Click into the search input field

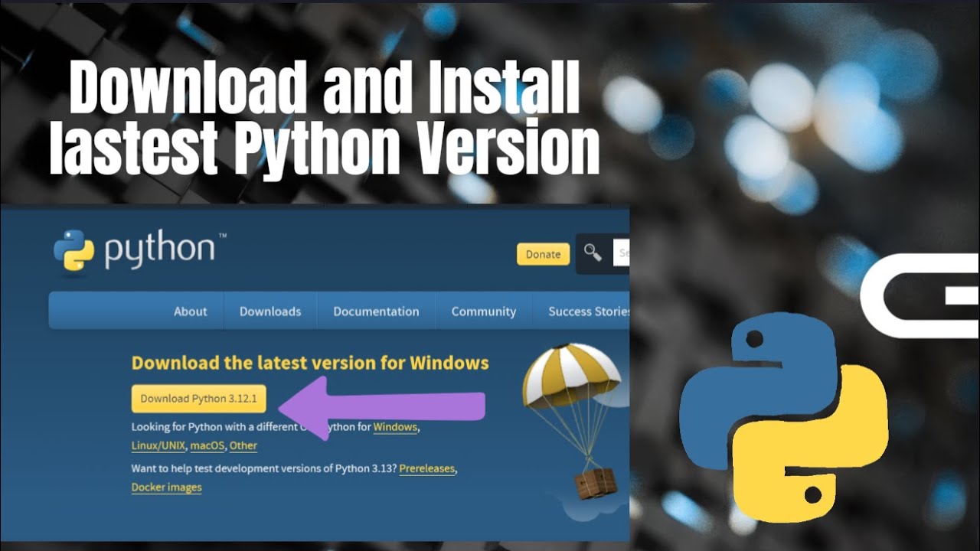pos(621,253)
